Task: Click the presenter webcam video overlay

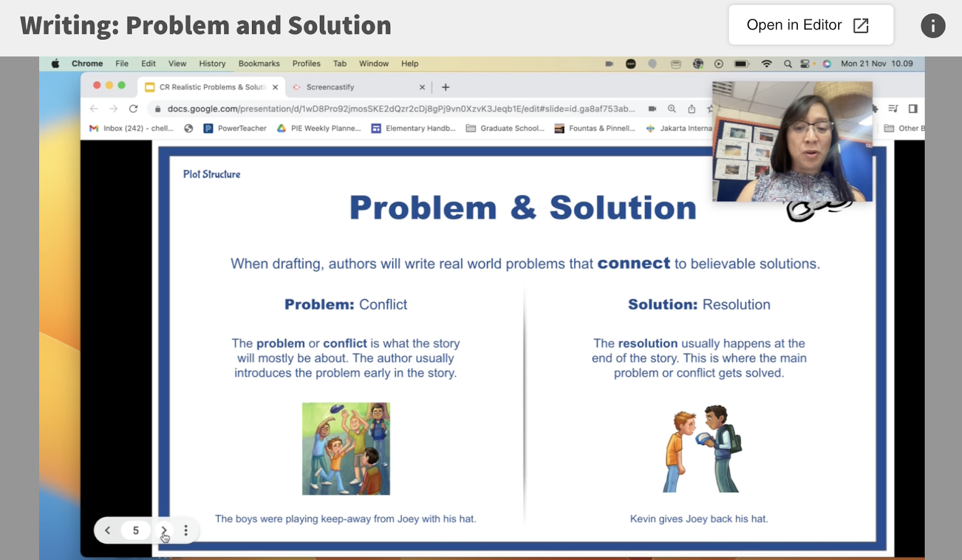Action: click(792, 141)
